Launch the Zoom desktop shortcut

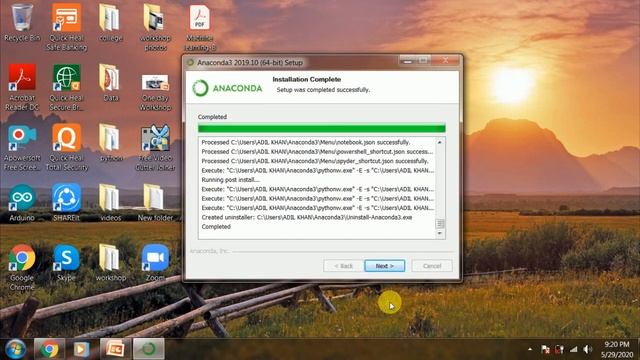click(155, 263)
